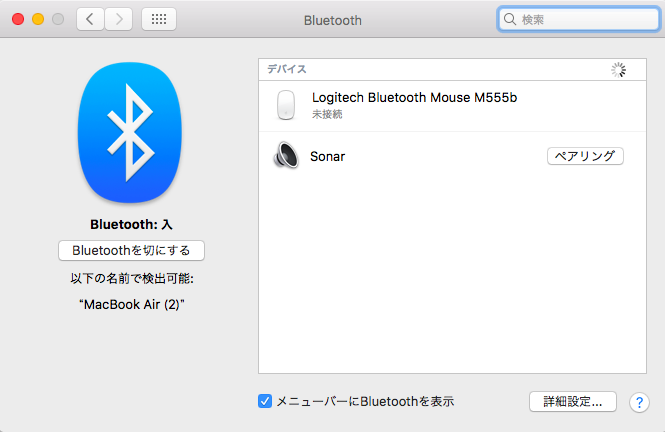The width and height of the screenshot is (665, 432).
Task: Close the Bluetooth window red button
Action: click(x=18, y=19)
